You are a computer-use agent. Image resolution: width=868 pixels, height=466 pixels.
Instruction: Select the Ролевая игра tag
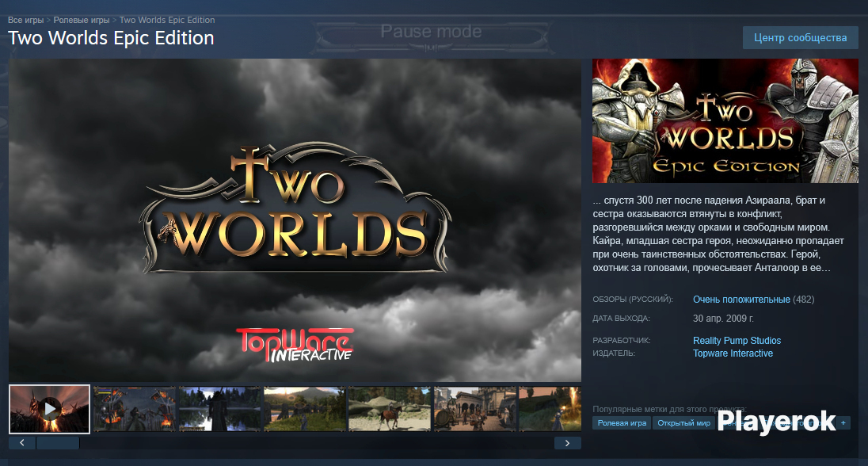(622, 423)
